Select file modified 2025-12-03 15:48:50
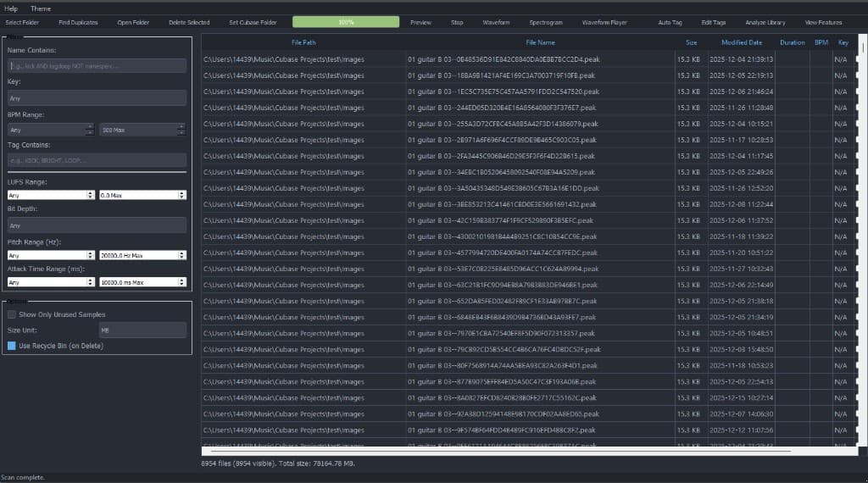 529,349
